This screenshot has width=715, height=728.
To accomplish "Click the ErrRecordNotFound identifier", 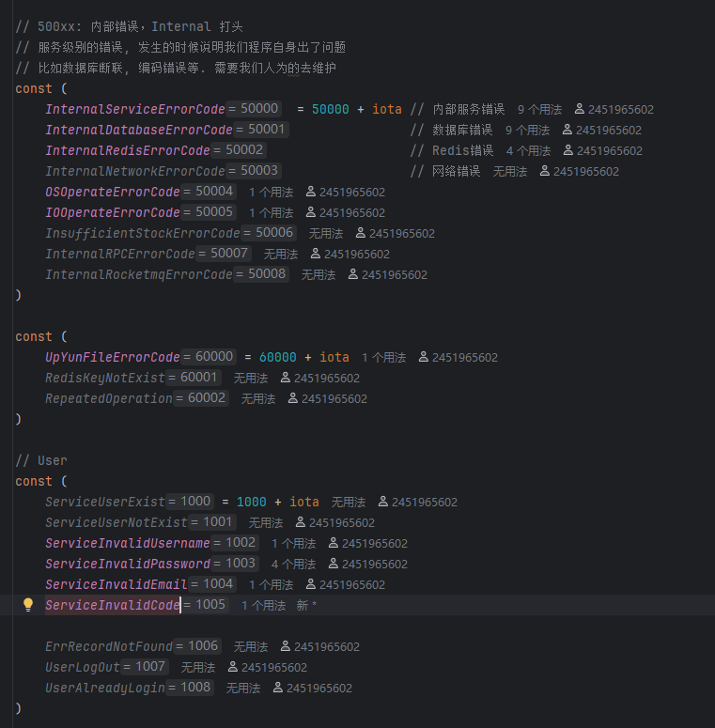I will 109,646.
